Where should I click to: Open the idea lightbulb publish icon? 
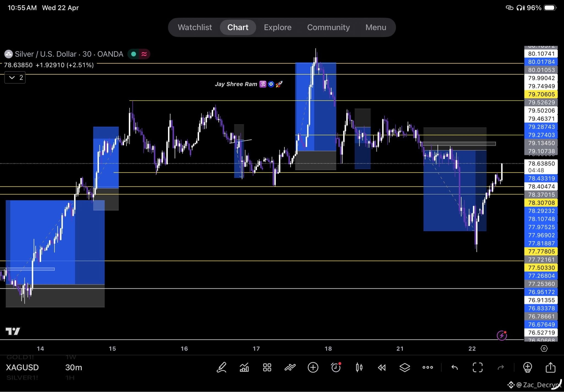click(527, 367)
